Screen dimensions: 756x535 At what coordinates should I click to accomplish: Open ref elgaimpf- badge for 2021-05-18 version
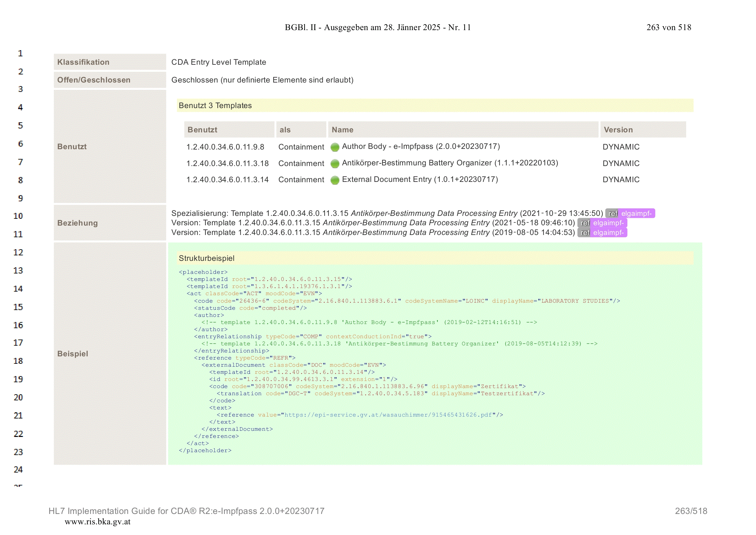click(602, 223)
